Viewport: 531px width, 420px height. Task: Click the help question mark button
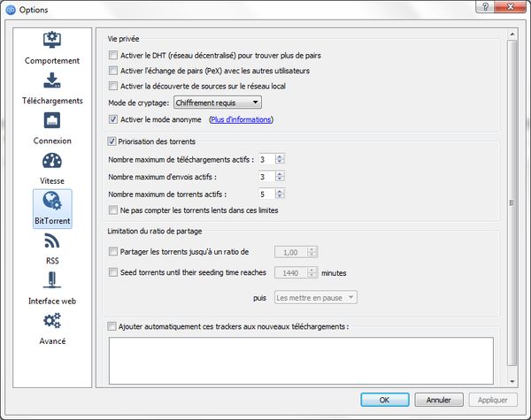coord(485,7)
